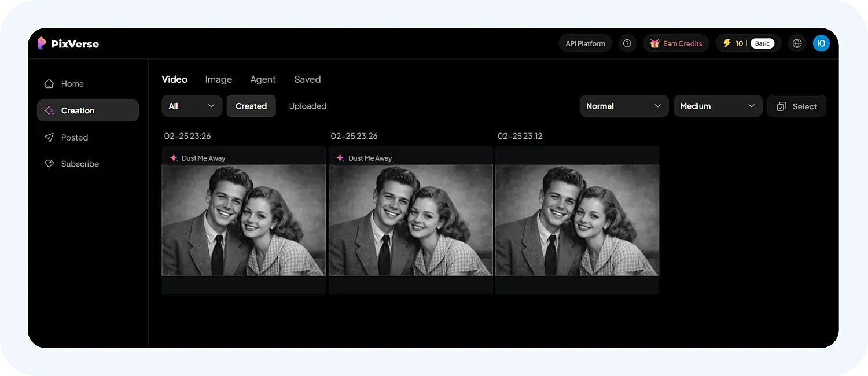The image size is (868, 376).
Task: Toggle the Created filter
Action: click(x=251, y=106)
